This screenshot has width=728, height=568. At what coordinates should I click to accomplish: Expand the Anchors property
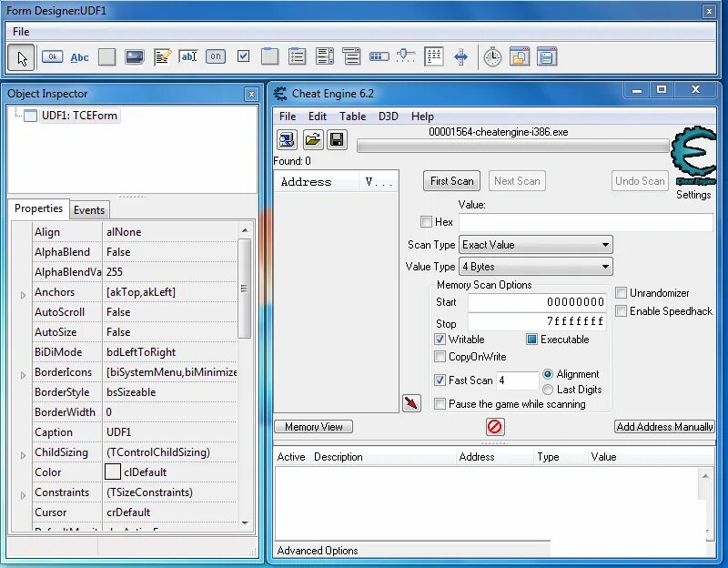pos(23,295)
